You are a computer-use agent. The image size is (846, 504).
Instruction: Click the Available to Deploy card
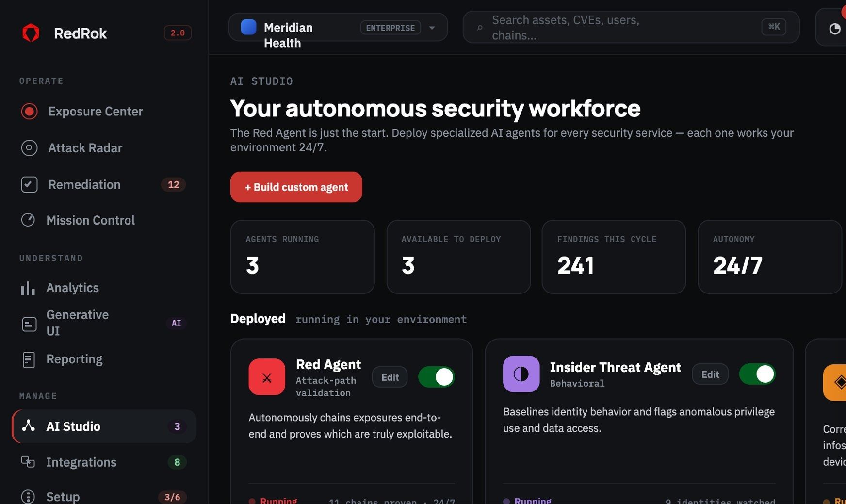point(458,257)
